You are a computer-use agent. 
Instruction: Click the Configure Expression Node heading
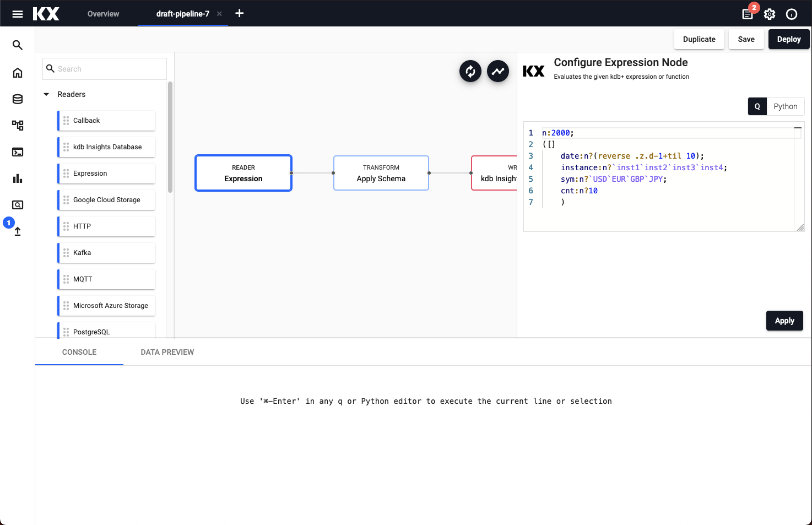621,62
